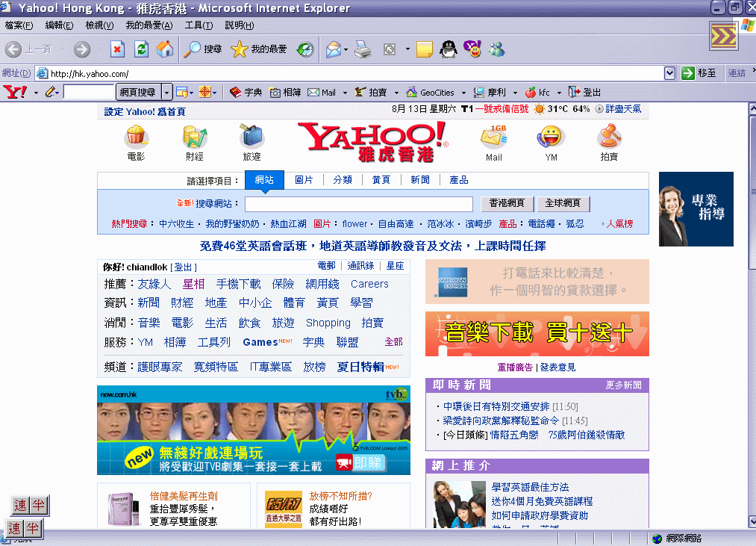Open MSN Messenger people icon

496,49
